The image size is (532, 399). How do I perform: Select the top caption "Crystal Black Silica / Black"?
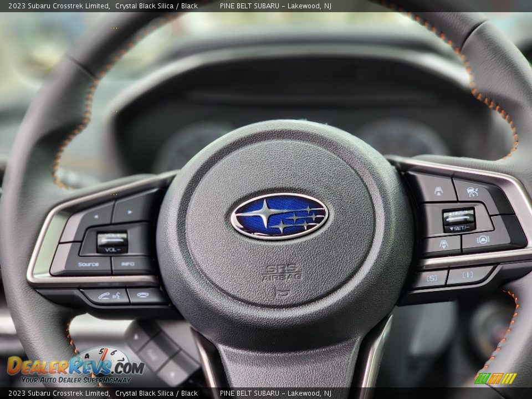[156, 6]
